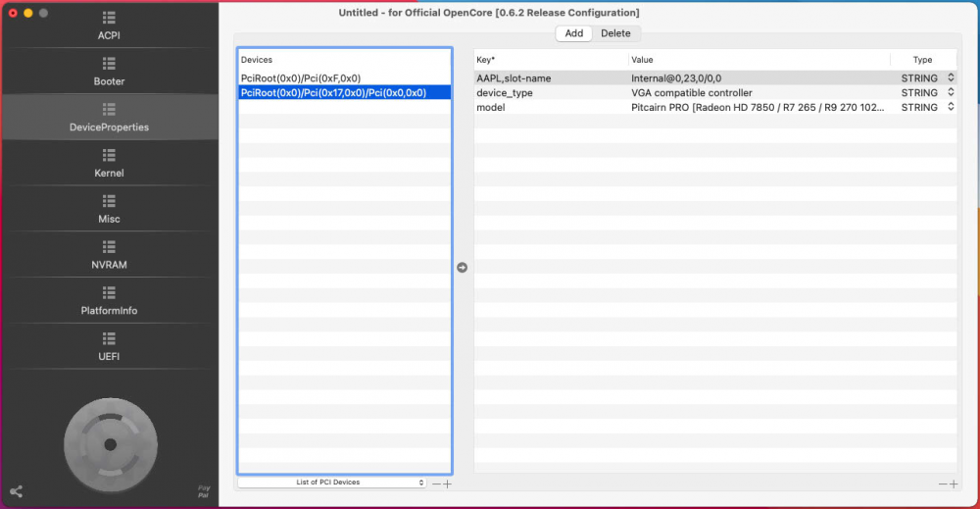Image resolution: width=980 pixels, height=509 pixels.
Task: Click the Add button
Action: click(573, 33)
